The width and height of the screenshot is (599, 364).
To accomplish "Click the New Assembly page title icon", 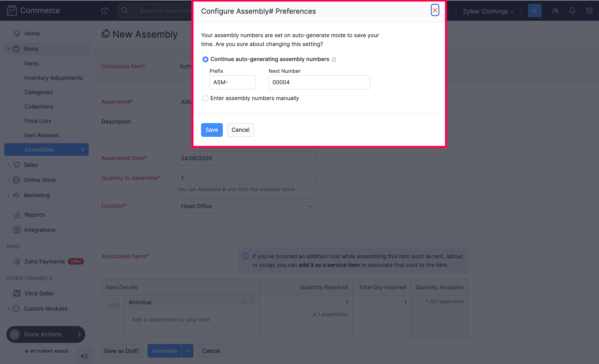I will (x=106, y=34).
